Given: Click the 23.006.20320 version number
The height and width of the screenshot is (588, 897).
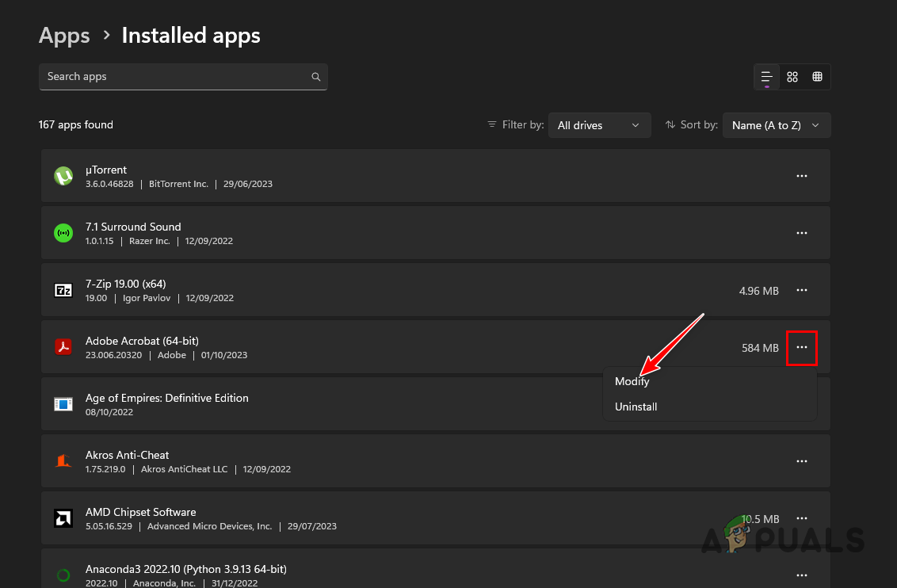Looking at the screenshot, I should tap(113, 355).
